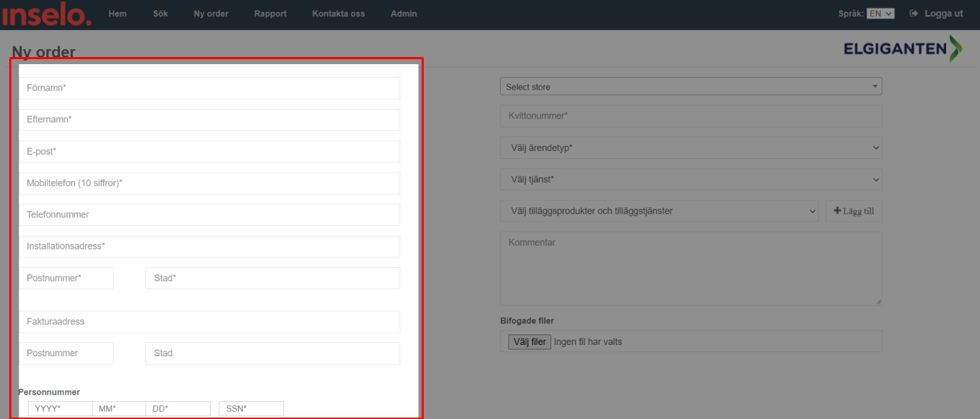980x419 pixels.
Task: Open the Hem menu item
Action: 118,14
